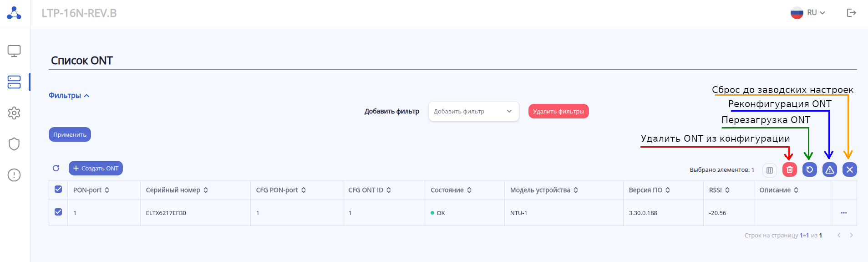
Task: Open the shield security section in sidebar
Action: tap(14, 144)
